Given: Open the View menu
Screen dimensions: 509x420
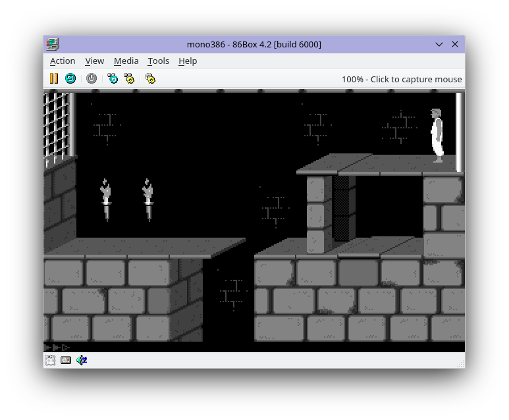Looking at the screenshot, I should pos(94,61).
